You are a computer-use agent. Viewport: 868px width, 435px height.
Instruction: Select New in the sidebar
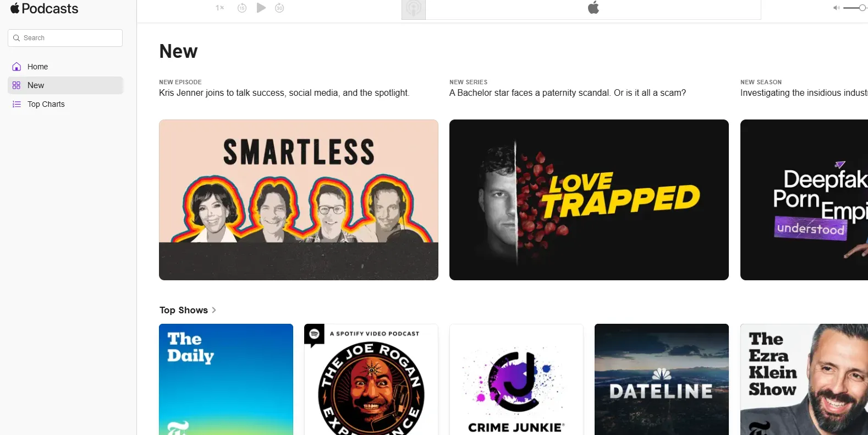coord(36,85)
